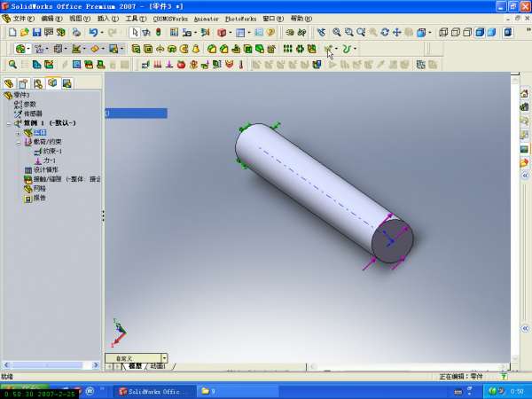
Task: Select the Rotate View tool
Action: 385,32
